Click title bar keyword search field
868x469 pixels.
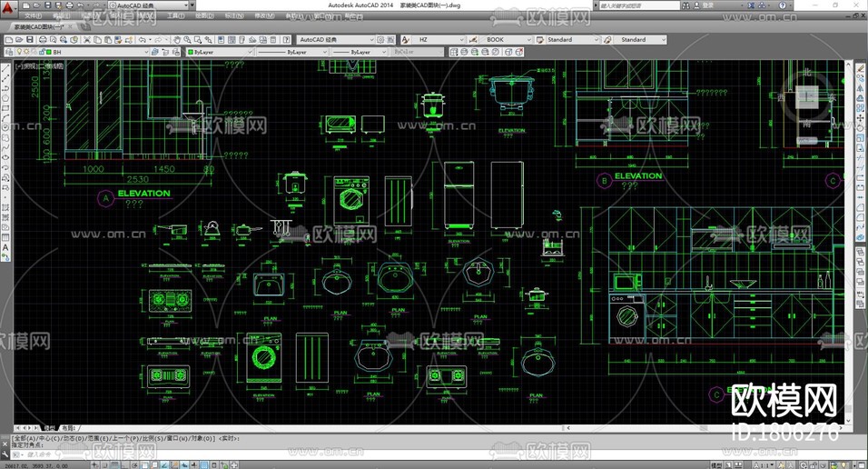639,5
